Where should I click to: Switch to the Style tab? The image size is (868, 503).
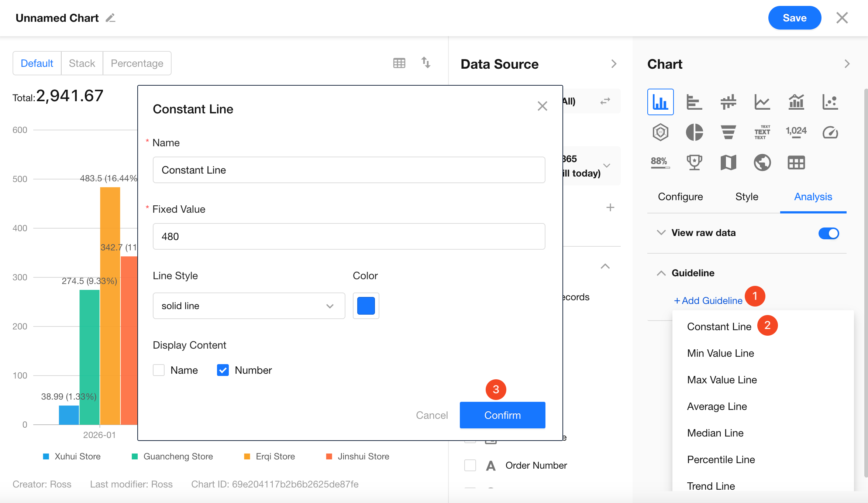tap(747, 196)
